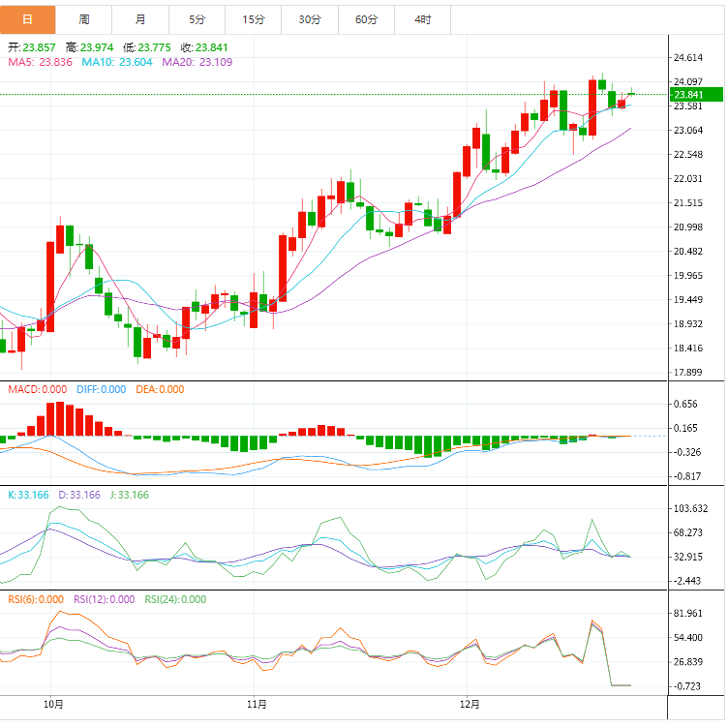This screenshot has height=727, width=728.
Task: Click the green 23.841 current price tag
Action: point(697,94)
